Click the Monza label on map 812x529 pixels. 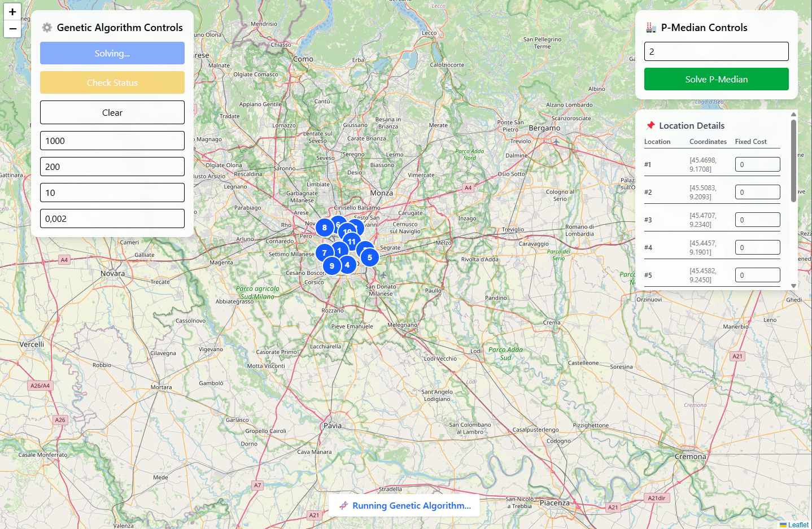(382, 193)
